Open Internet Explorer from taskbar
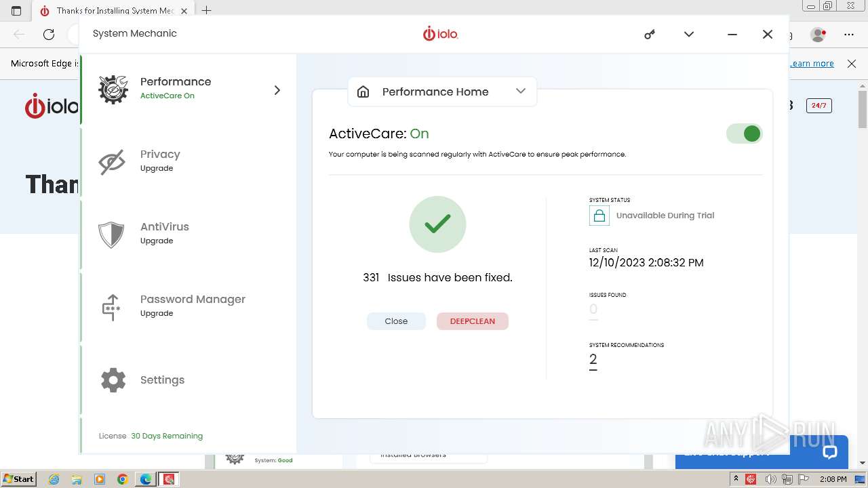868x488 pixels. click(54, 479)
